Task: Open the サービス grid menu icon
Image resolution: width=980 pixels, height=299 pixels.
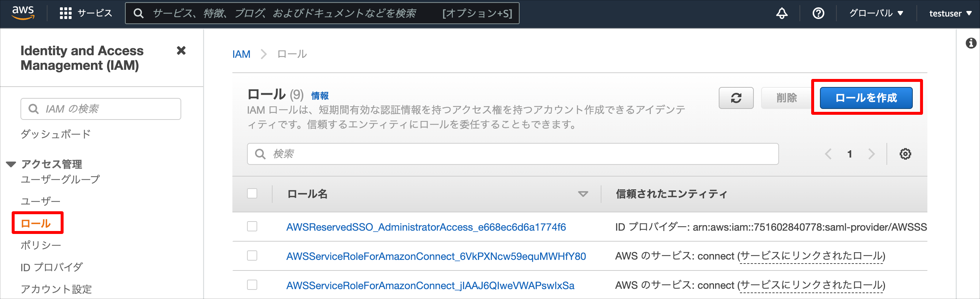Action: pyautogui.click(x=66, y=13)
